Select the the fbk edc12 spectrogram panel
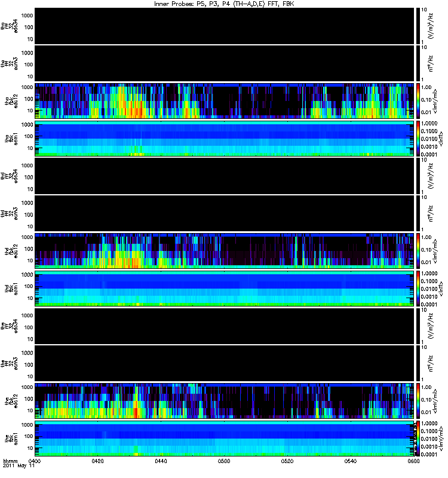The image size is (448, 478). 225,400
